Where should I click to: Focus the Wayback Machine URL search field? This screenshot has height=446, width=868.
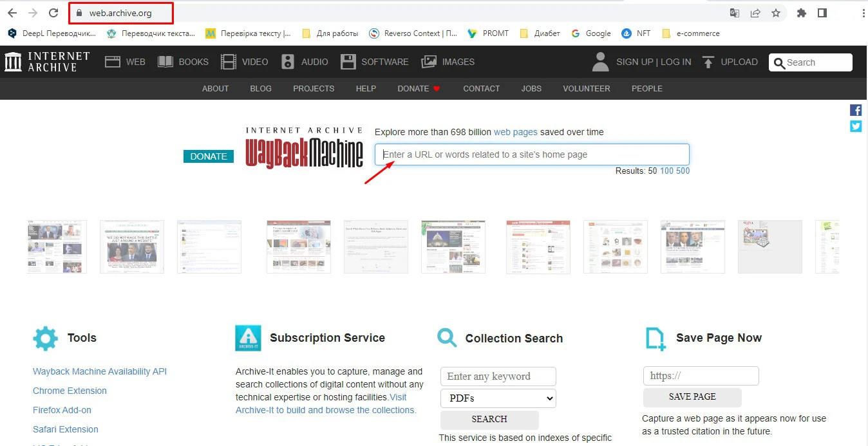532,154
